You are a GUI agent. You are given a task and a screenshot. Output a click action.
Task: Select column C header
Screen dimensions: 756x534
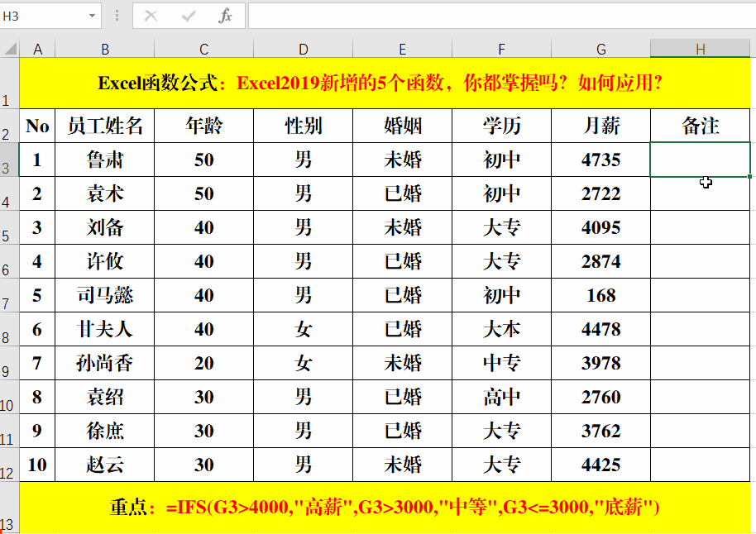(204, 49)
